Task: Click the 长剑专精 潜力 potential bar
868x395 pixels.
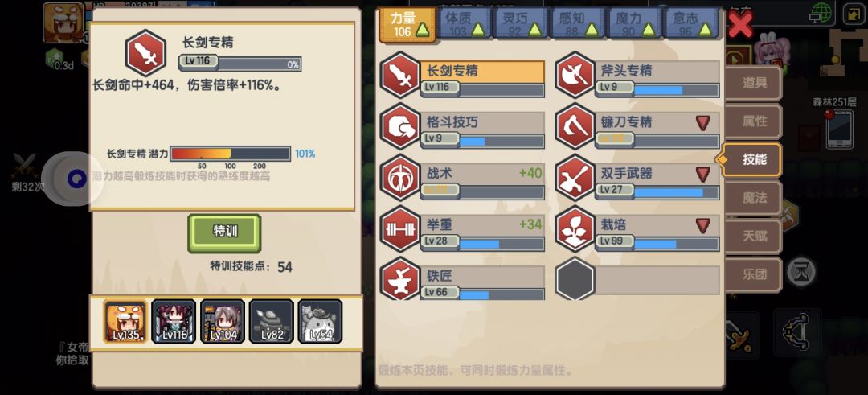Action: (x=231, y=154)
